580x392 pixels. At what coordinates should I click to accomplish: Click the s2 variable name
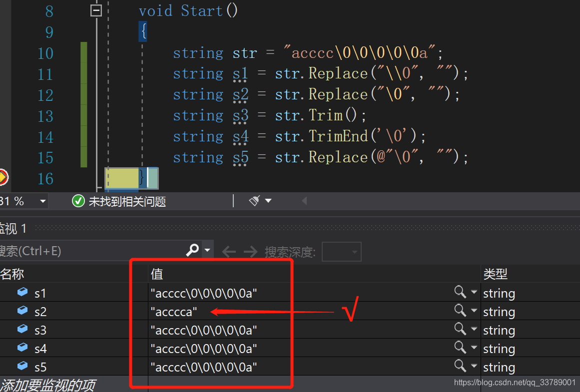coord(40,312)
